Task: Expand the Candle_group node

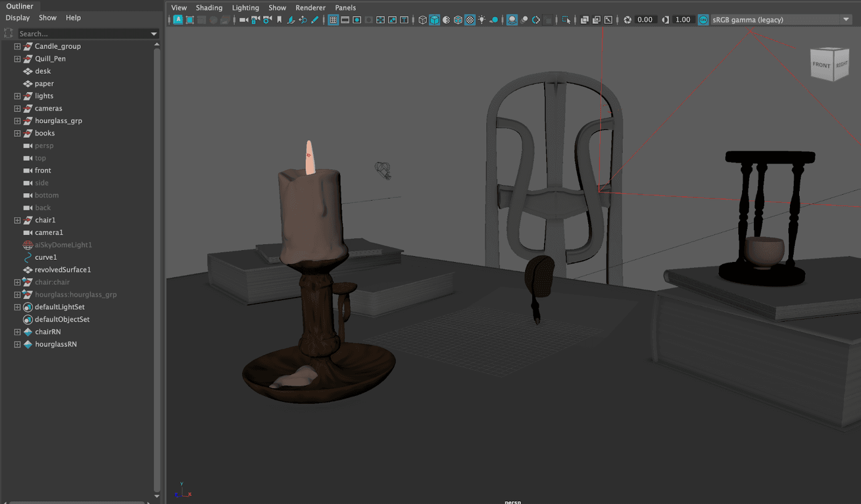Action: pyautogui.click(x=17, y=46)
